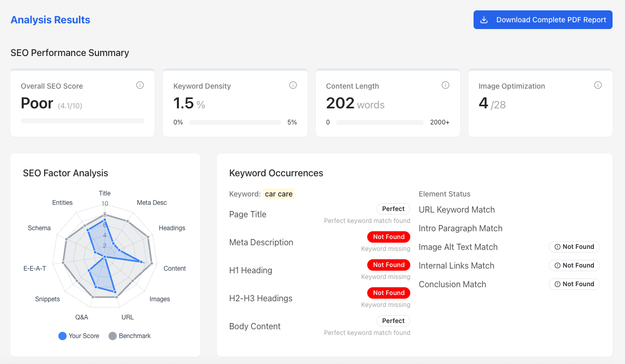
Task: Click the Conclusion Match warning icon
Action: [558, 284]
